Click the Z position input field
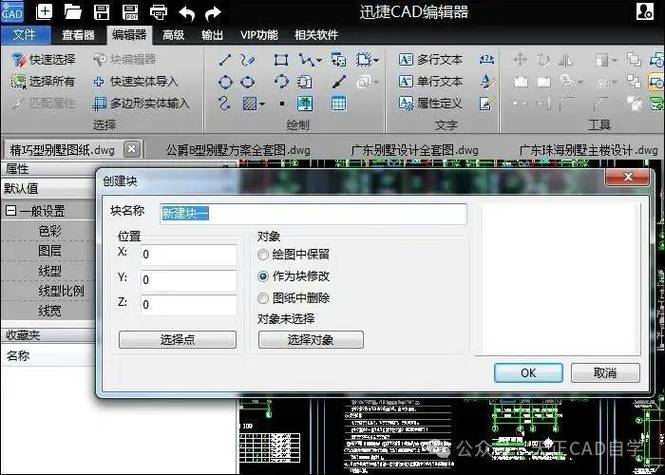The height and width of the screenshot is (475, 665). pos(189,305)
